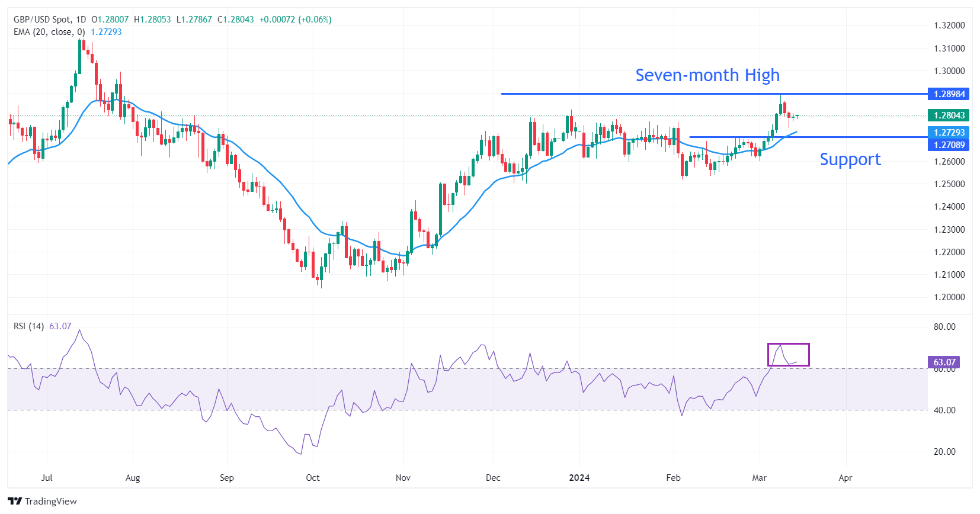980x514 pixels.
Task: Click the TradingView logo icon
Action: pyautogui.click(x=15, y=501)
